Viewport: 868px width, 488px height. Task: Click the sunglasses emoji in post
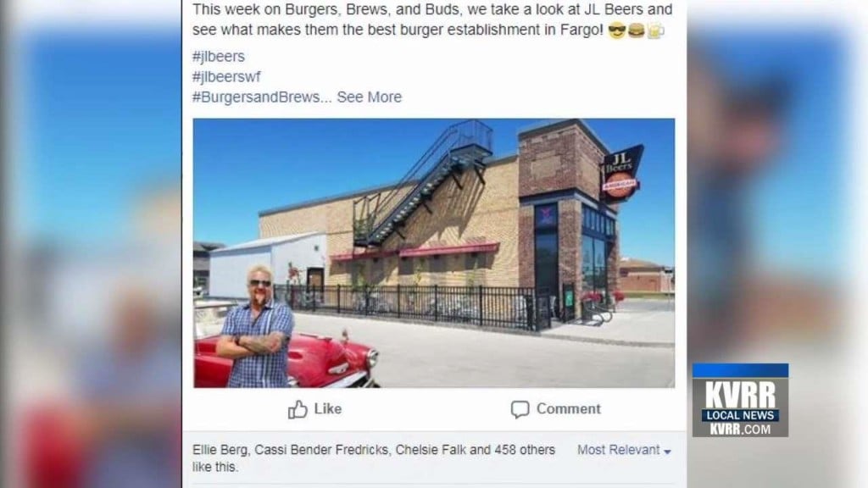(616, 31)
